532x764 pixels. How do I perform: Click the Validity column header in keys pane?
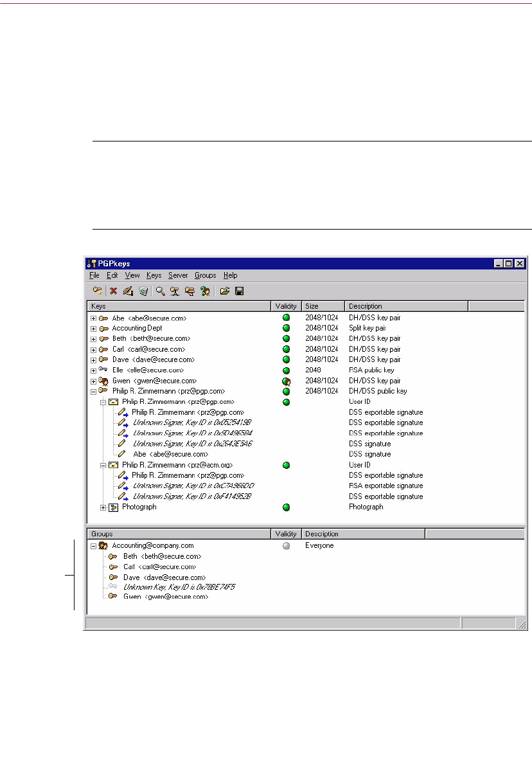click(286, 306)
